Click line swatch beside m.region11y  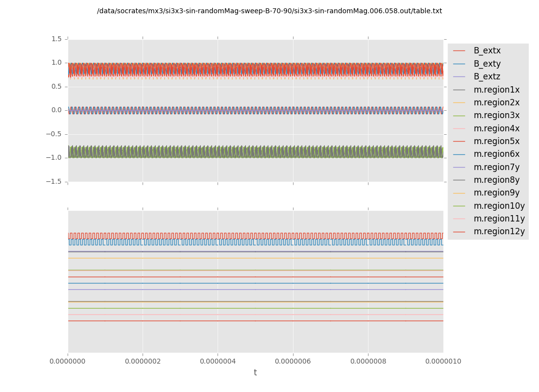click(459, 219)
